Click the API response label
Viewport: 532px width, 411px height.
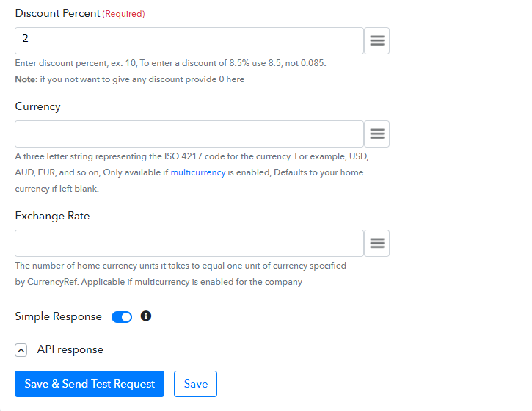click(70, 349)
